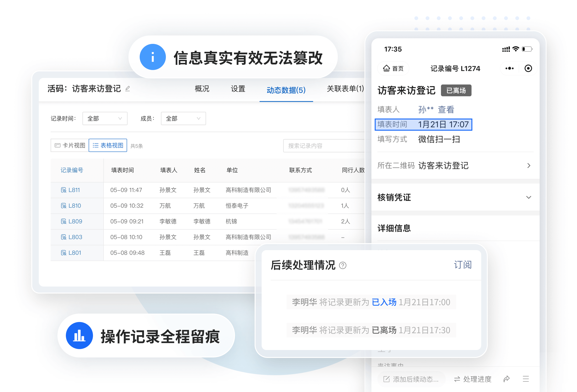The height and width of the screenshot is (392, 577).
Task: Tap the share arrow icon on phone
Action: point(506,379)
